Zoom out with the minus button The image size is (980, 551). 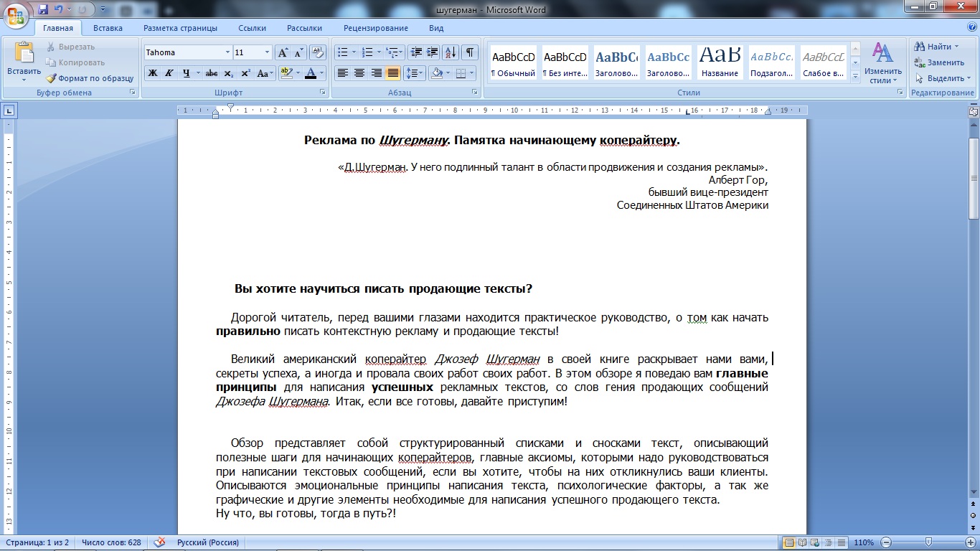(887, 542)
